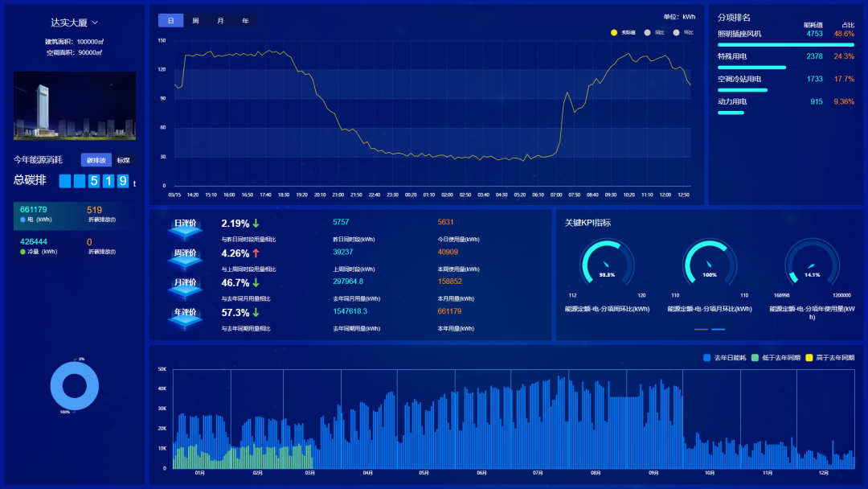Select the 标煤 unit button
The image size is (868, 489).
pos(124,160)
